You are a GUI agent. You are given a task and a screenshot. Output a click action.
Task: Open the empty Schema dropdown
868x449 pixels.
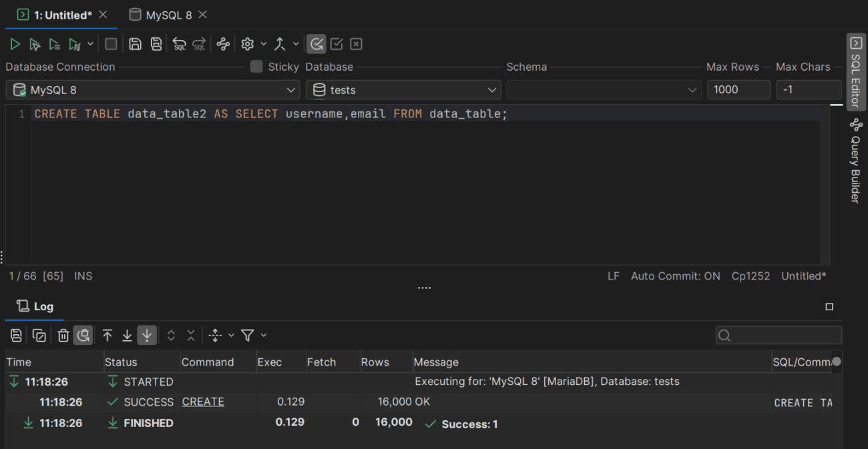pos(604,89)
